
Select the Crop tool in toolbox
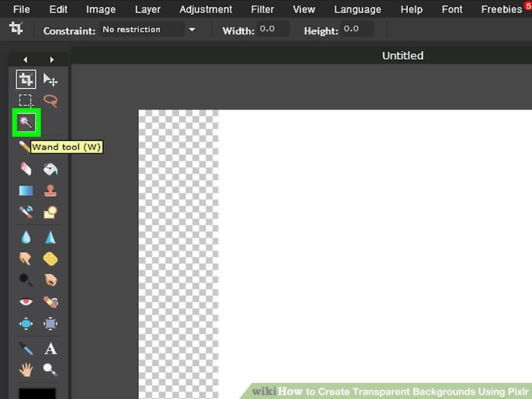pos(26,79)
